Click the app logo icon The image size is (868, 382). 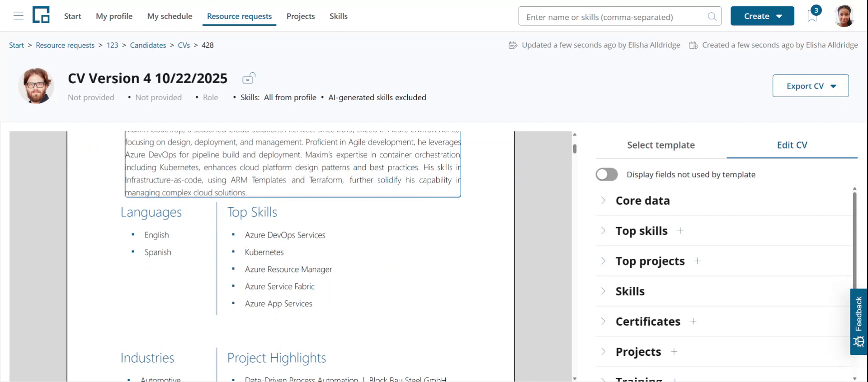(41, 15)
